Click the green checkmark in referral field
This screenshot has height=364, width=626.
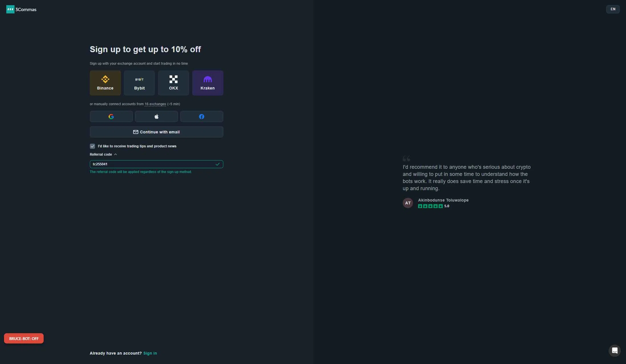(x=218, y=164)
